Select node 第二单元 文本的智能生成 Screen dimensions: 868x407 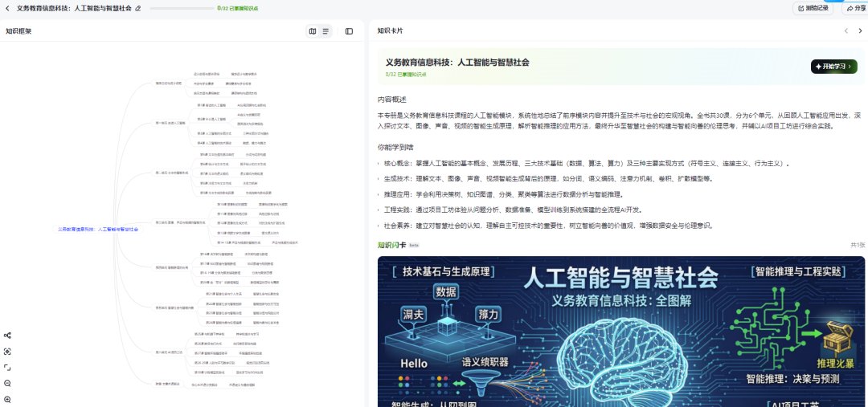click(x=171, y=173)
